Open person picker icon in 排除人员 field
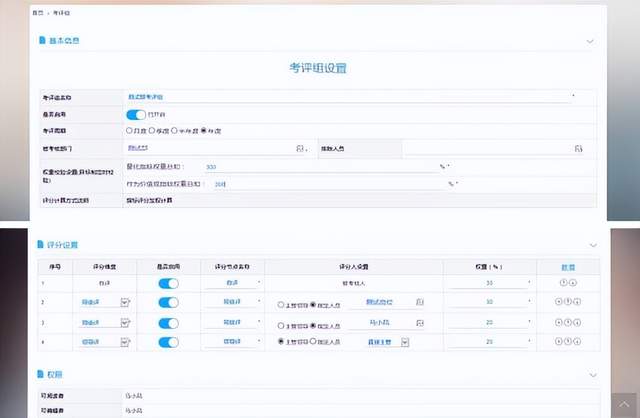Image resolution: width=640 pixels, height=418 pixels. click(577, 148)
